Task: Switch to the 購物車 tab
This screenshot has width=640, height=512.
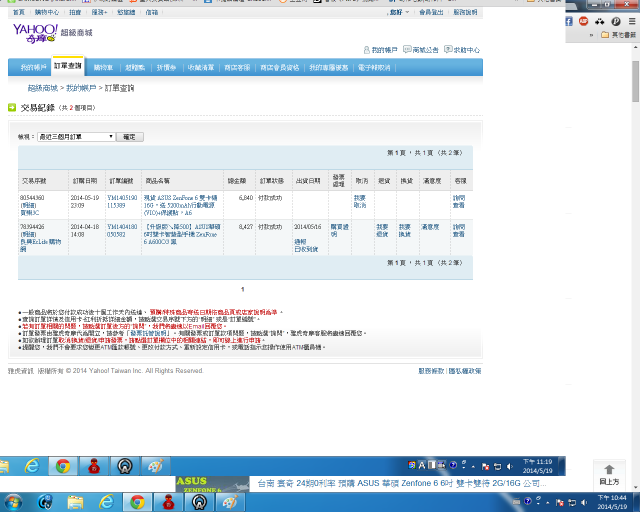Action: click(x=103, y=67)
